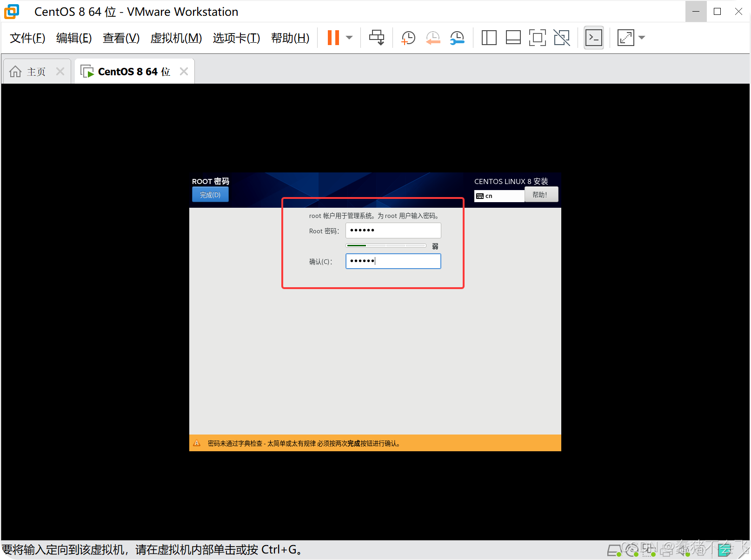Select the CentOS 8 64 位 tab
This screenshot has height=560, width=751.
pos(134,72)
